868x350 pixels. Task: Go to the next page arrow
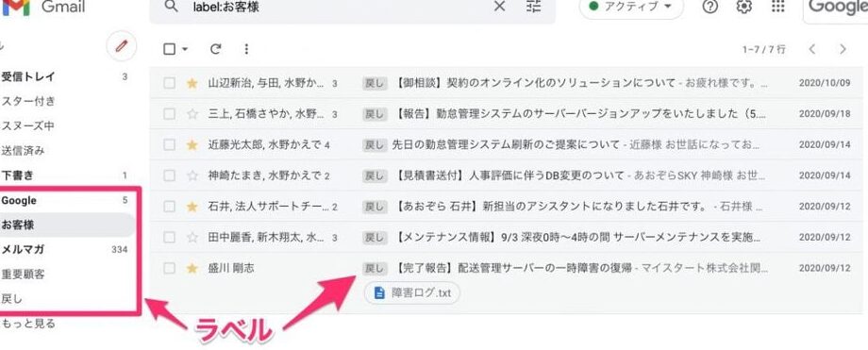tap(843, 49)
